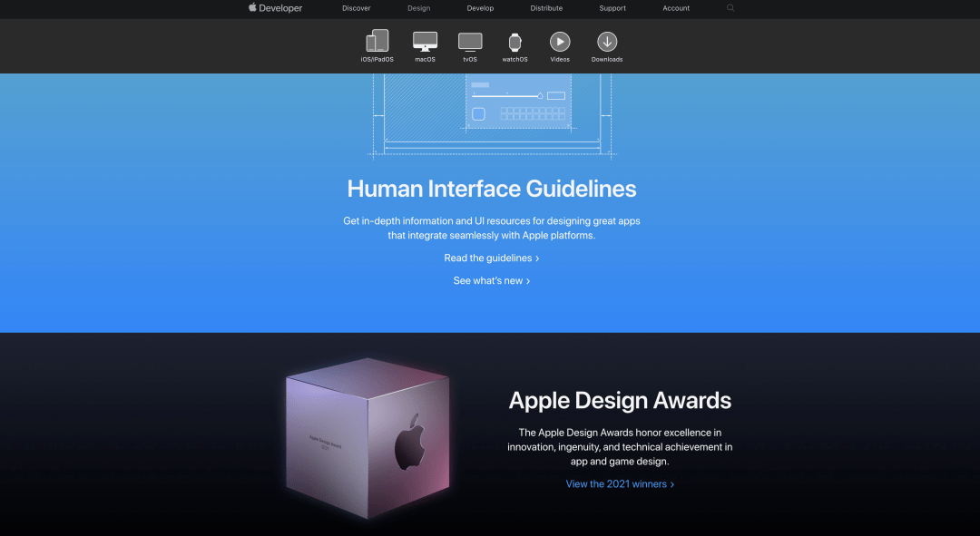Open the Discover menu

357,8
